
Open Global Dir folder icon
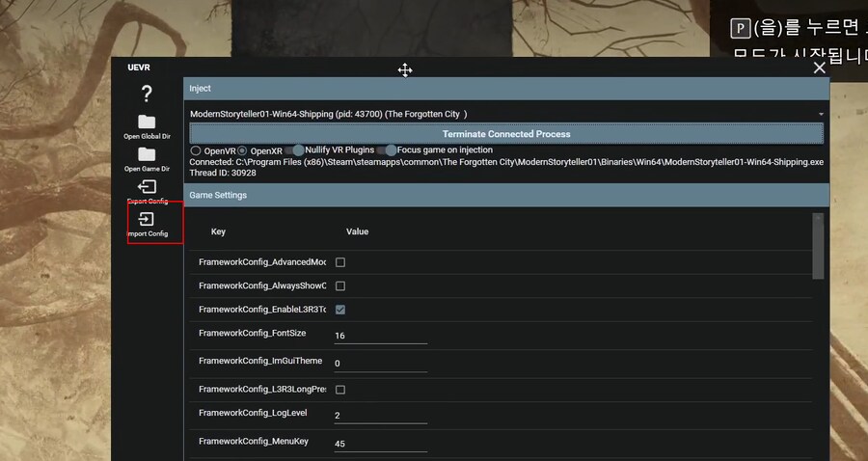tap(147, 122)
